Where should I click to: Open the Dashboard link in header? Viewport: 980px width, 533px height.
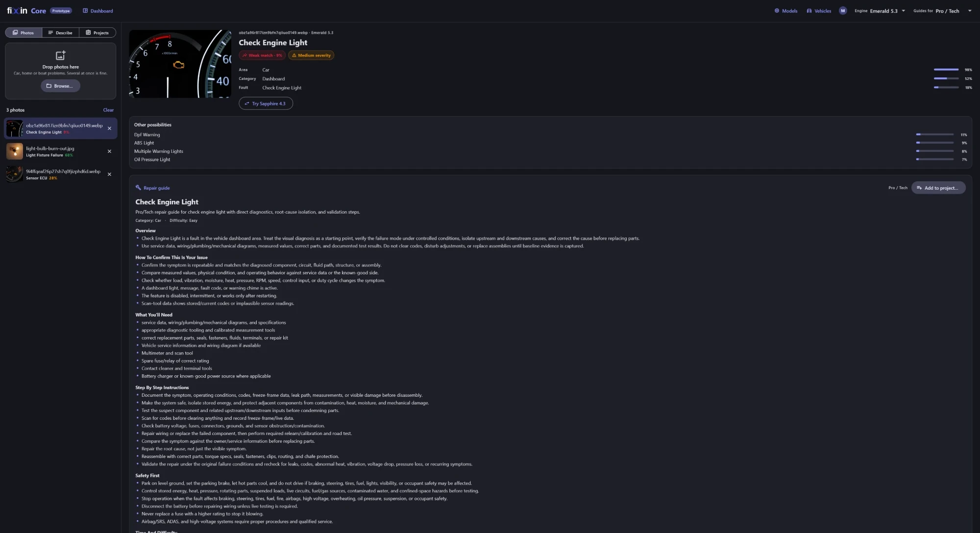(98, 11)
